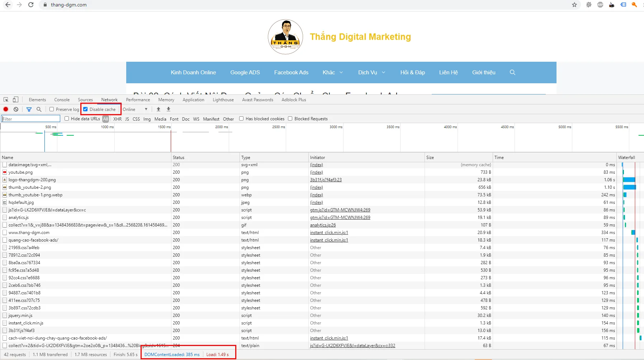
Task: Bookmark the page with the star icon
Action: coord(574,5)
